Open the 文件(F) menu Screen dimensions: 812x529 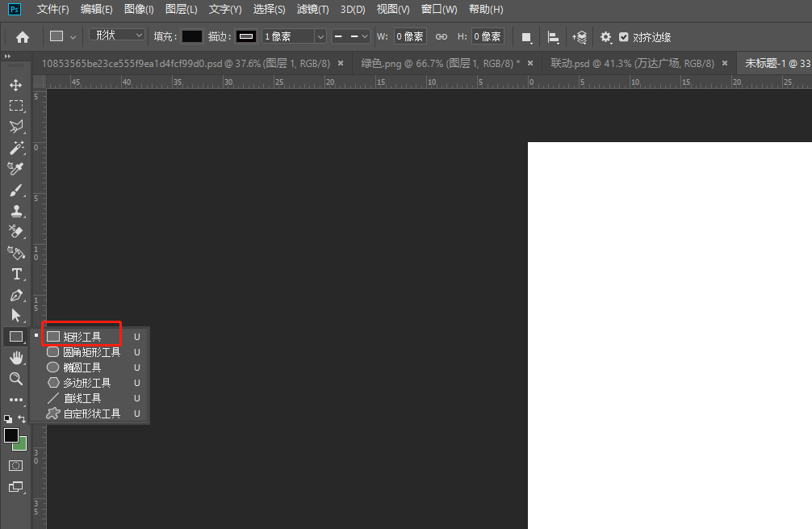click(x=52, y=10)
